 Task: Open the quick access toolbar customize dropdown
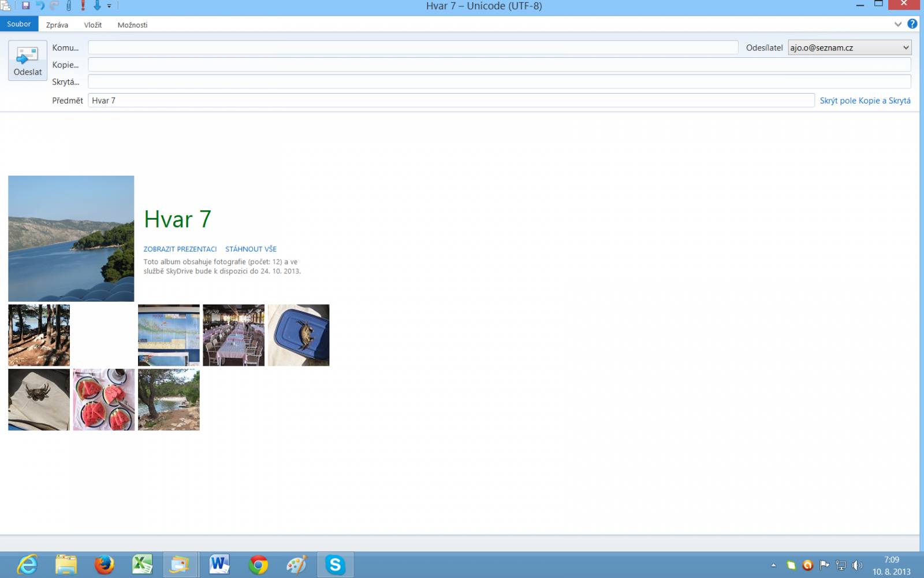[109, 6]
